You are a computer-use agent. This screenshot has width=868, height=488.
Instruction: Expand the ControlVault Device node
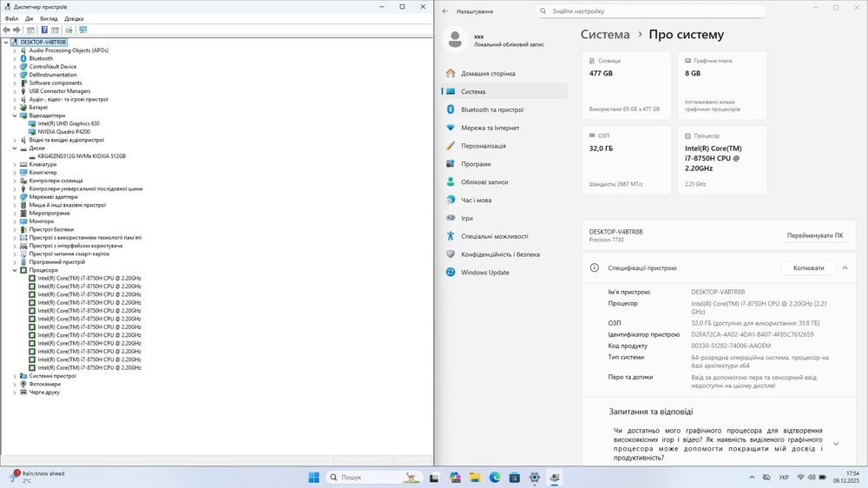[x=15, y=67]
